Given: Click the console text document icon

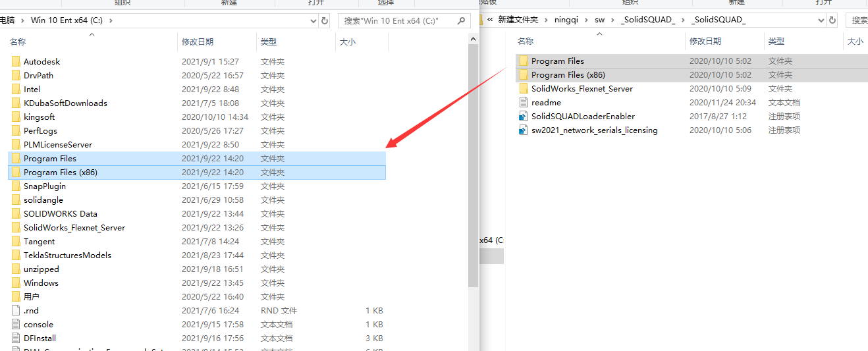Looking at the screenshot, I should pos(16,325).
